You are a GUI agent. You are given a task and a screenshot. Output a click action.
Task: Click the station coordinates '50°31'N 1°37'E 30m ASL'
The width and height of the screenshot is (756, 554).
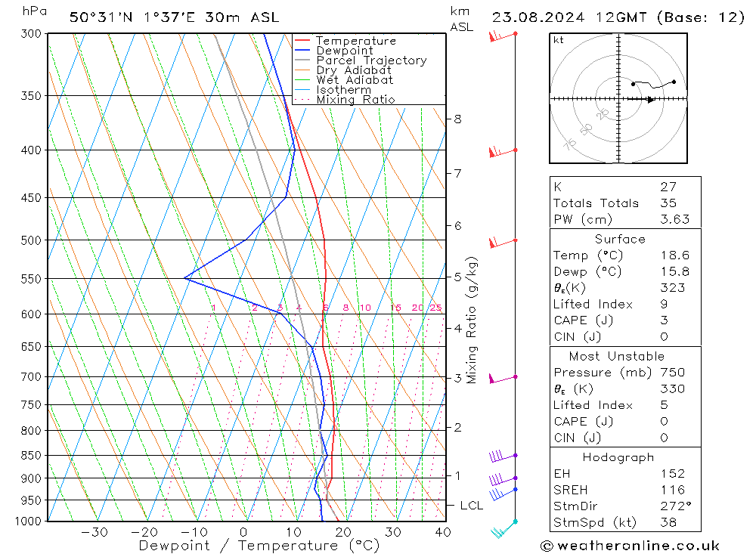coord(175,17)
